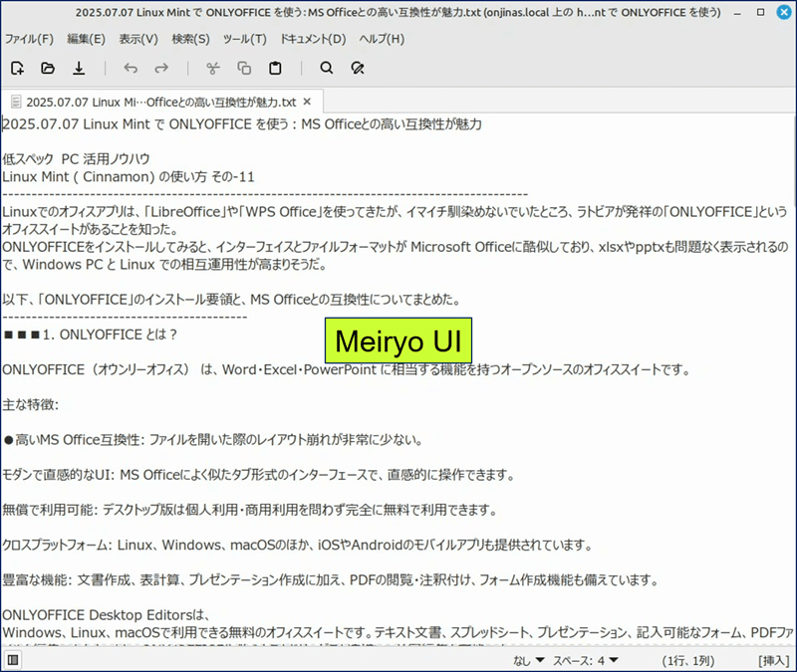Cut selection with the scissors icon
The width and height of the screenshot is (797, 672).
(x=213, y=68)
